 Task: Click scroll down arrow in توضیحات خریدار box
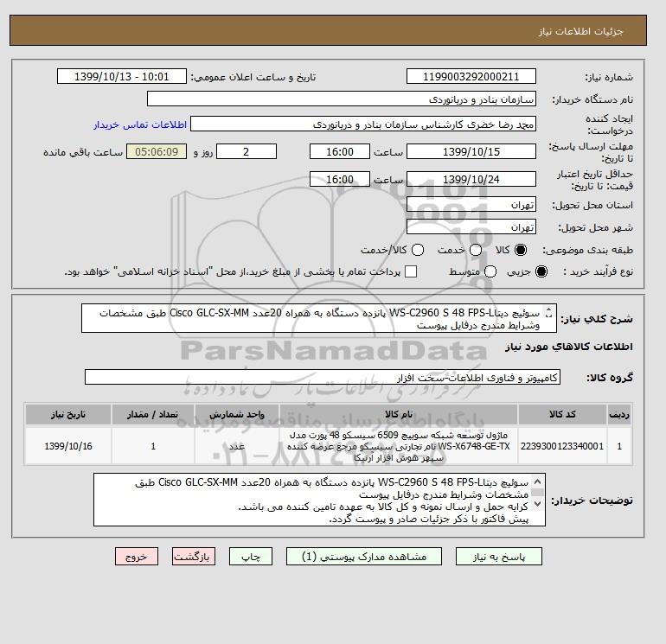pos(537,503)
